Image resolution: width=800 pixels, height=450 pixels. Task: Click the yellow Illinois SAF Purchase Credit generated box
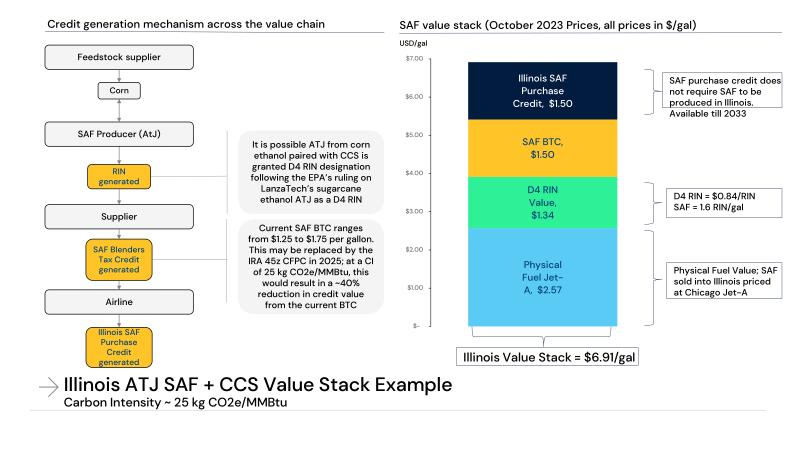point(119,346)
